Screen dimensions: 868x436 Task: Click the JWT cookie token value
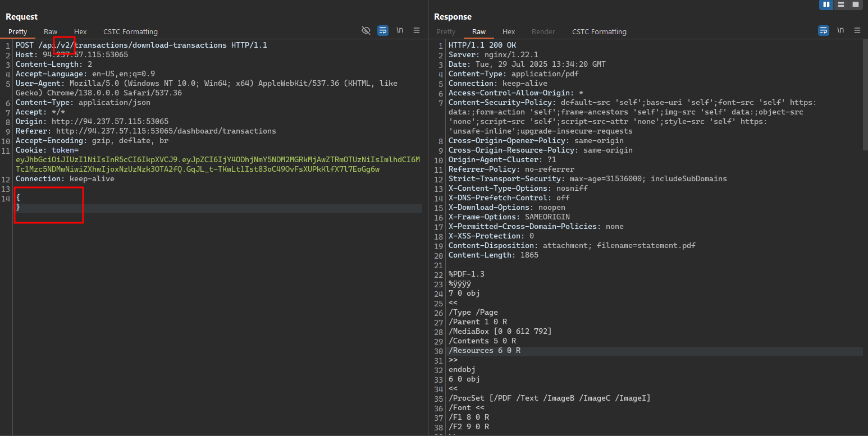[x=218, y=164]
